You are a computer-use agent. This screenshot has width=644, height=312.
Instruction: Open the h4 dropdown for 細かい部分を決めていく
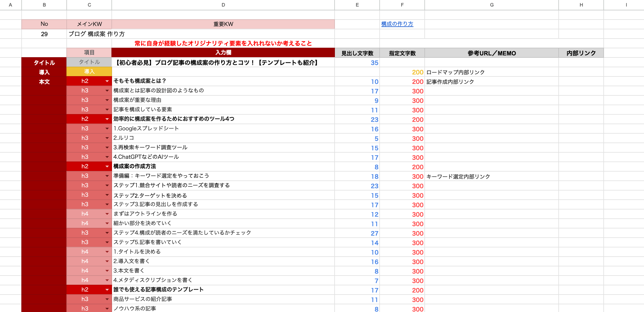click(x=107, y=223)
